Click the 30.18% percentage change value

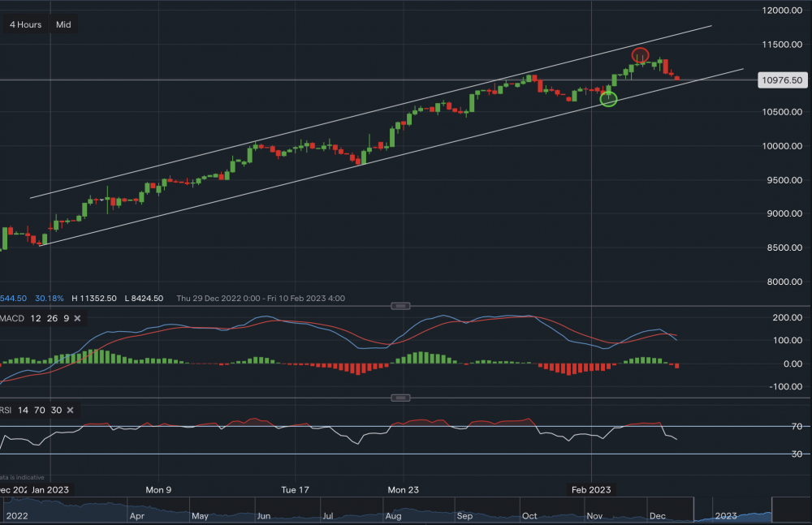pyautogui.click(x=49, y=299)
